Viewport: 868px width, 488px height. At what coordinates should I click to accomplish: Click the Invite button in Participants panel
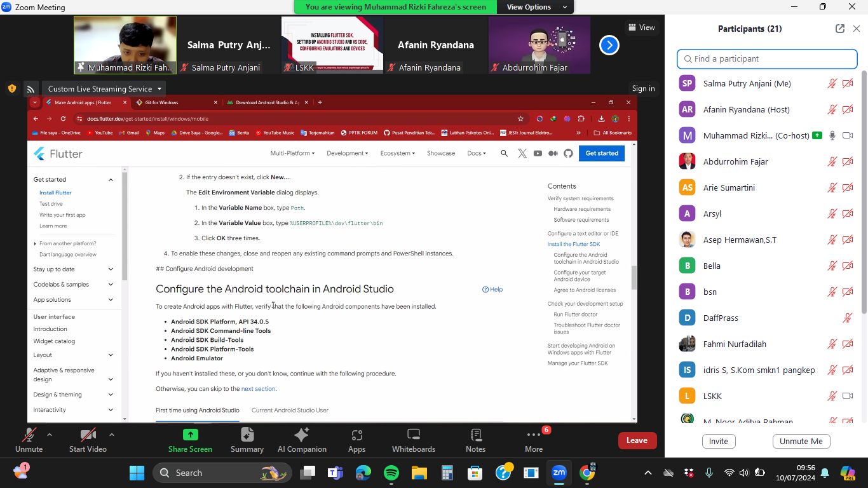pos(719,442)
